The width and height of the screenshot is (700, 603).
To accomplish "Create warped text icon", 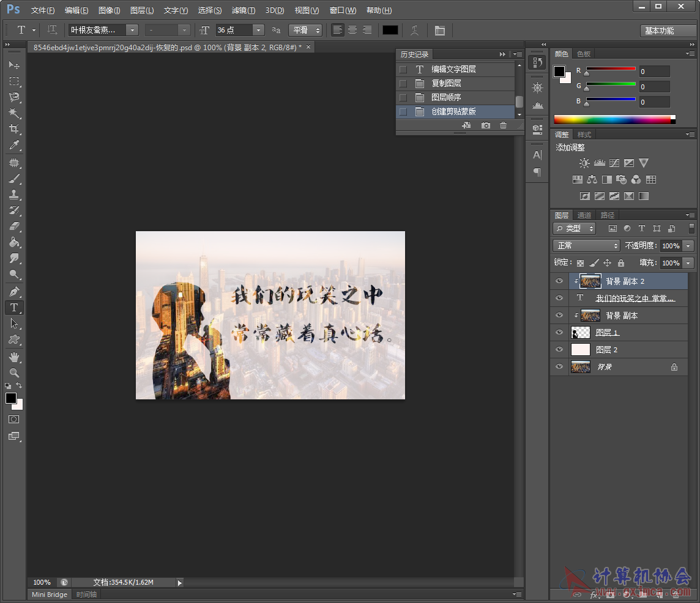I will click(x=415, y=30).
